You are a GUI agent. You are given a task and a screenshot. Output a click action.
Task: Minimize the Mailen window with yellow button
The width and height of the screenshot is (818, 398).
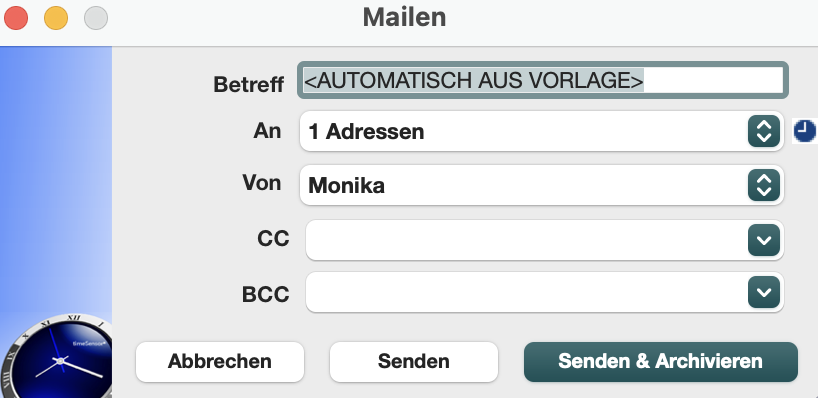pyautogui.click(x=56, y=18)
